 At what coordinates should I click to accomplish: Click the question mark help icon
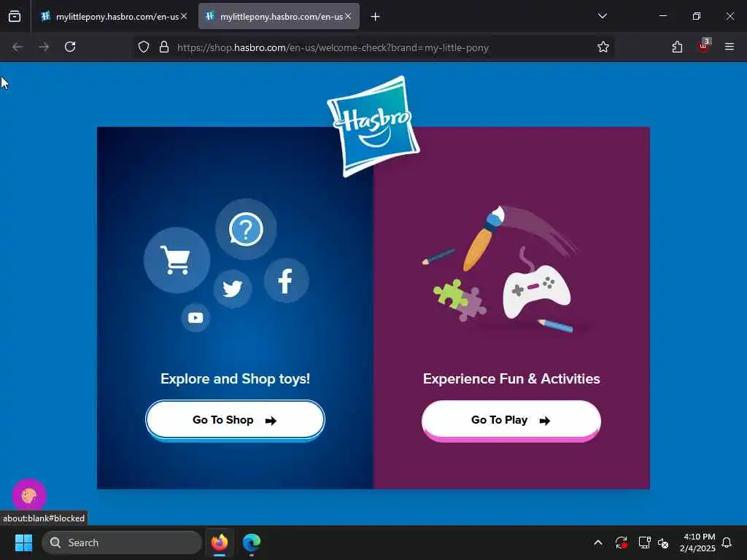pyautogui.click(x=246, y=230)
